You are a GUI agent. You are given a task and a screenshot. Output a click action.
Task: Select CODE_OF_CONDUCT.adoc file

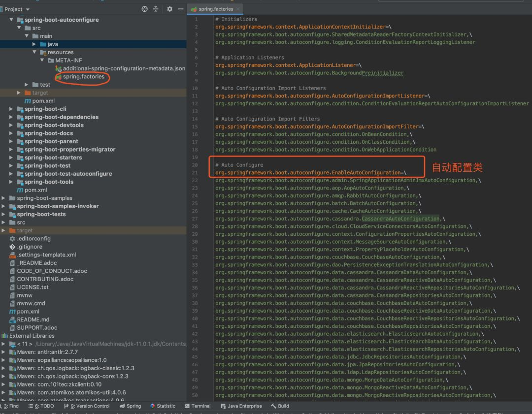[x=52, y=271]
